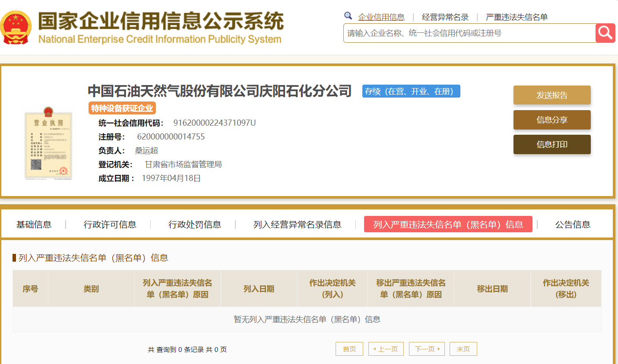618x364 pixels.
Task: Click the credit code 91620000224371097U
Action: pos(215,123)
